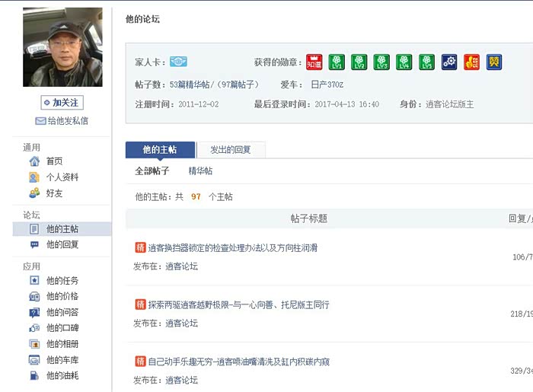The image size is (533, 392).
Task: Open 给他发私信 private message link
Action: pos(68,121)
